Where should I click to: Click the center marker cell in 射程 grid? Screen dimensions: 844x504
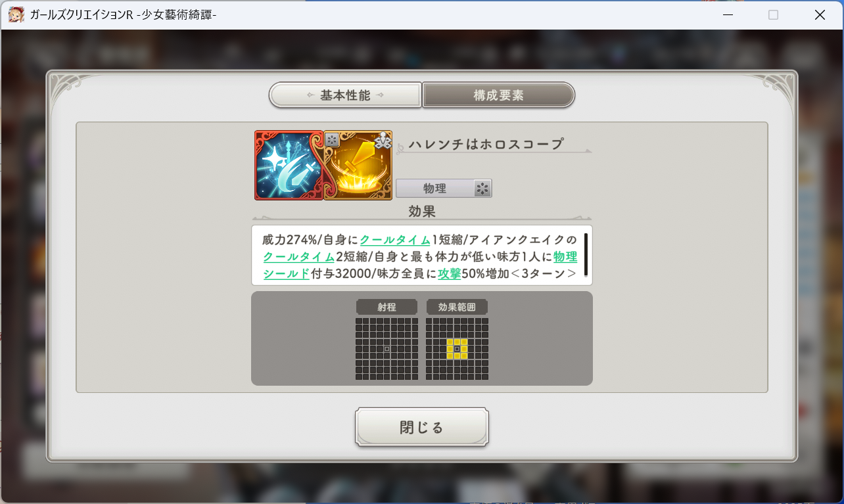[387, 349]
